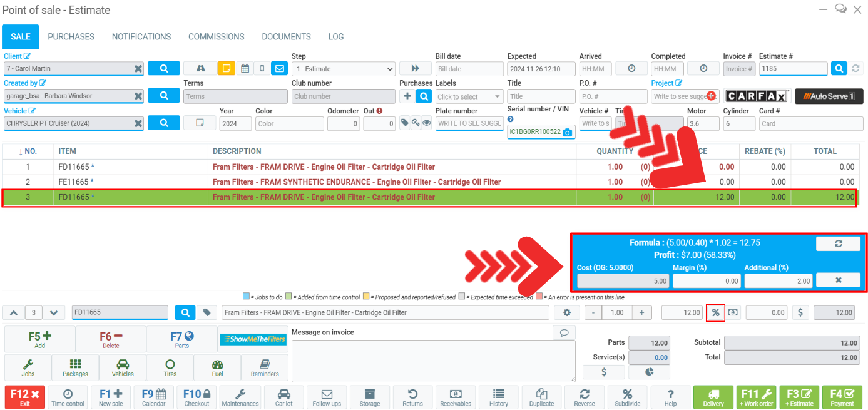Open the Storage box button
The width and height of the screenshot is (868, 410).
click(369, 397)
